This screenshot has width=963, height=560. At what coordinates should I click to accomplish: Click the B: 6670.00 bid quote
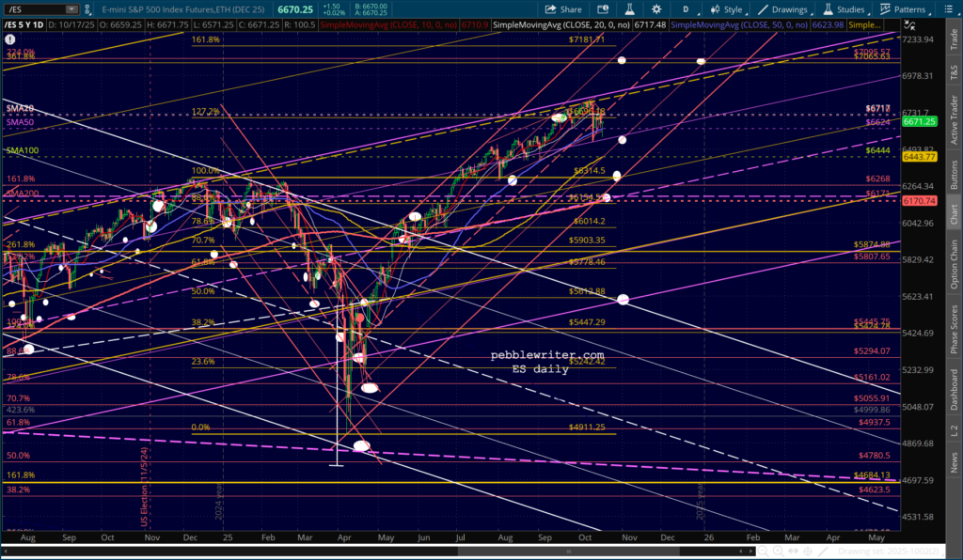click(x=371, y=7)
